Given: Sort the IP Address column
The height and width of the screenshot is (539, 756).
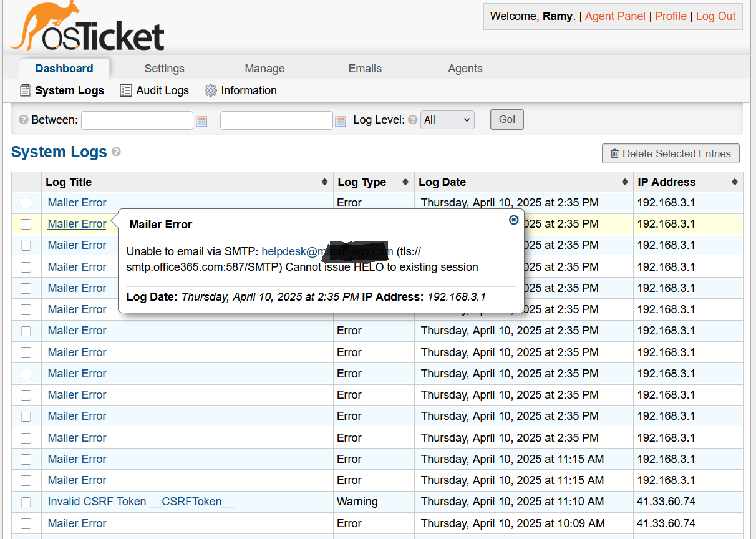Looking at the screenshot, I should pyautogui.click(x=735, y=182).
